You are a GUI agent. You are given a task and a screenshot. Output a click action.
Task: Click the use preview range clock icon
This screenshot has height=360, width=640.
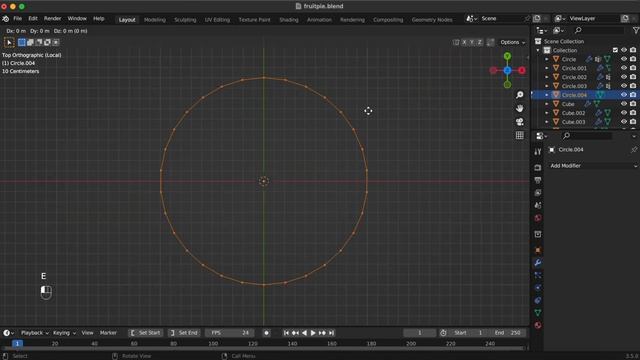tap(443, 333)
